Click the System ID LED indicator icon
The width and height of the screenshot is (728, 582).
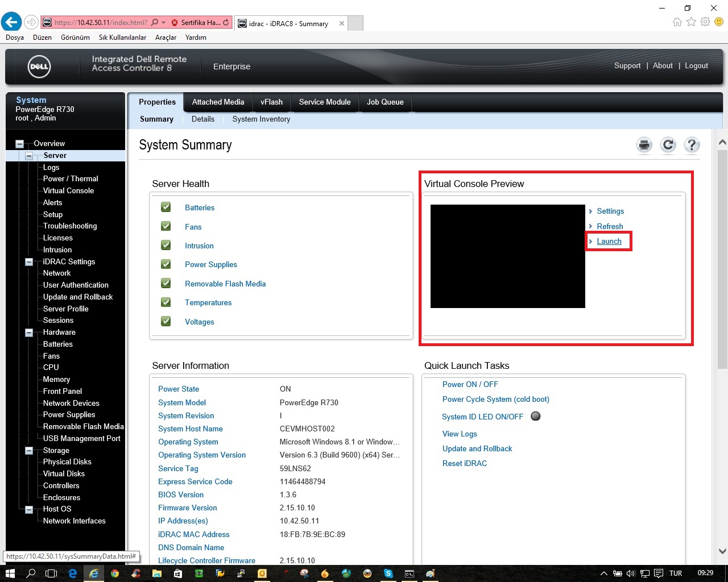pos(535,416)
